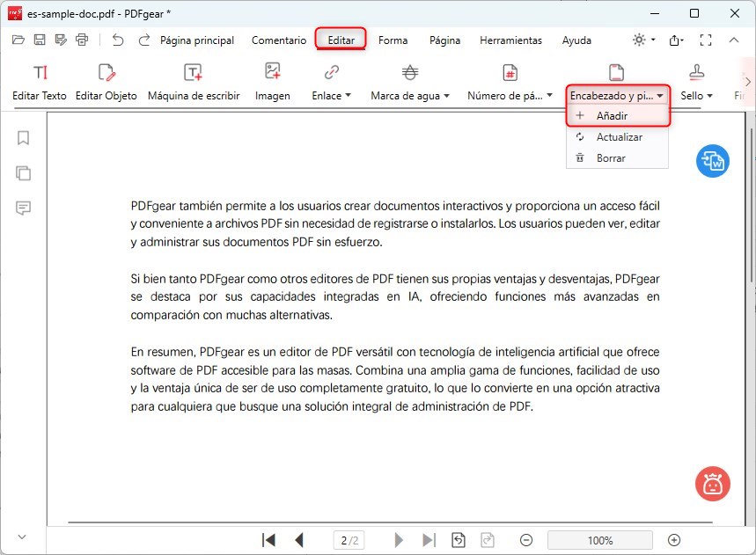Expand the Marca de agua dropdown

pos(446,95)
